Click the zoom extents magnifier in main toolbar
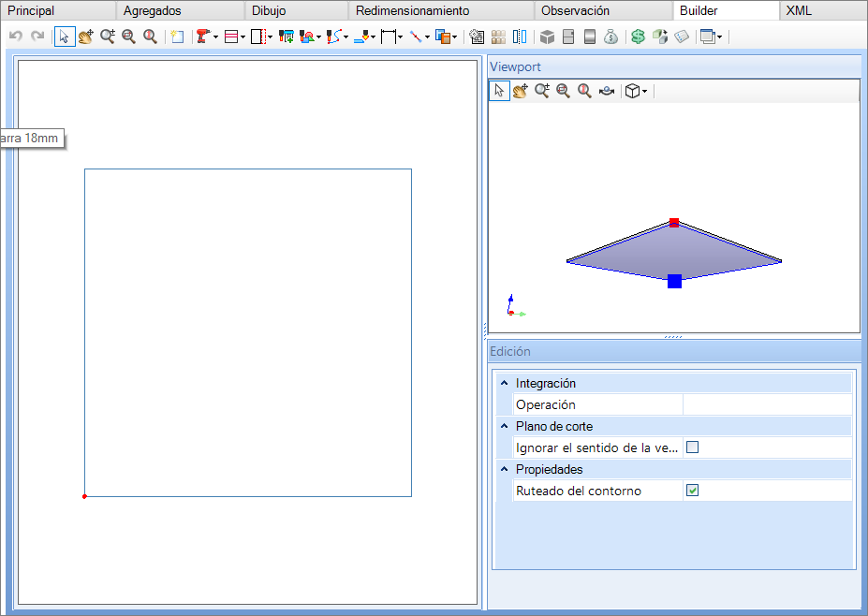This screenshot has height=616, width=868. coord(150,37)
